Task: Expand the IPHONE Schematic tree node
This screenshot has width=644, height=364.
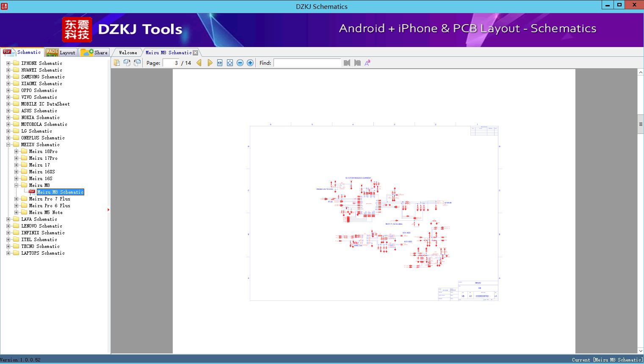Action: pyautogui.click(x=8, y=63)
